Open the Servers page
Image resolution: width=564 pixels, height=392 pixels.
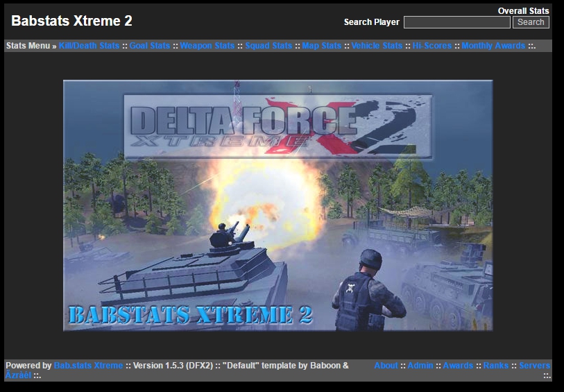click(x=534, y=366)
